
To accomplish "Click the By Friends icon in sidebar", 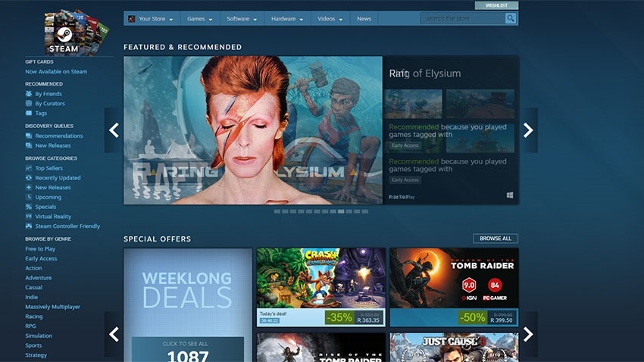I will click(29, 94).
